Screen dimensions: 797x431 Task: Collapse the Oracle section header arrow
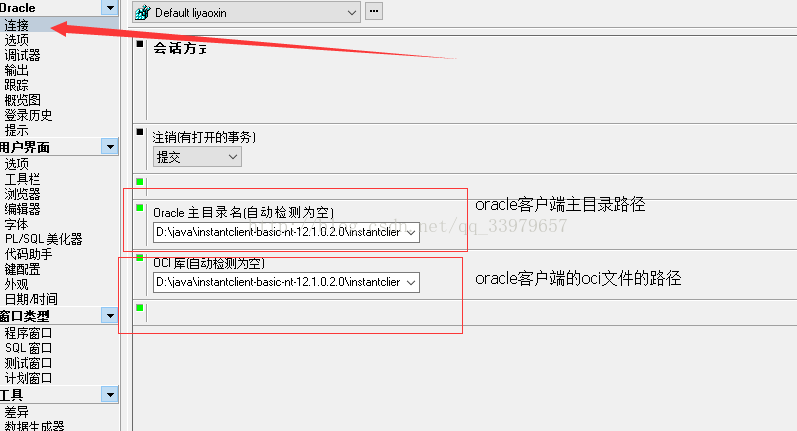[x=110, y=7]
